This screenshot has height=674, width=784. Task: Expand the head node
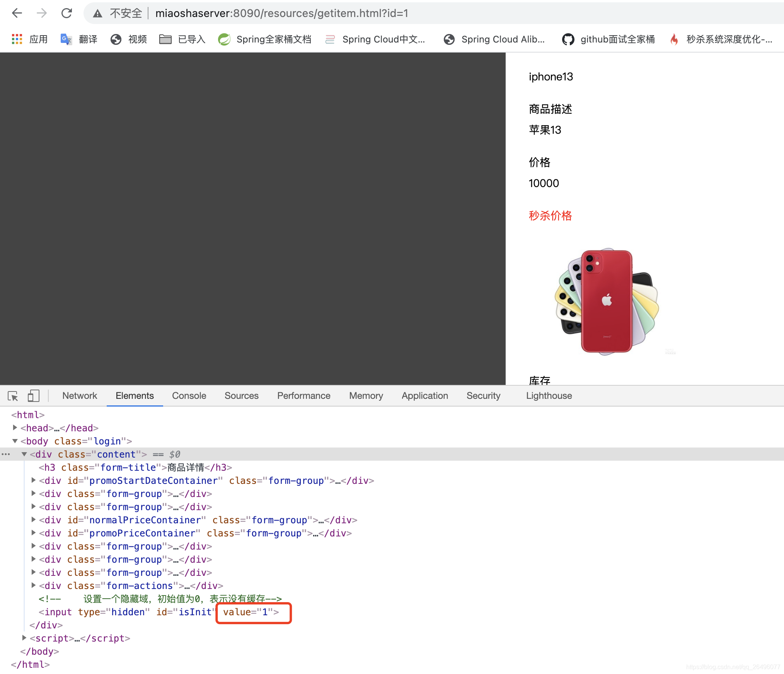(x=15, y=428)
